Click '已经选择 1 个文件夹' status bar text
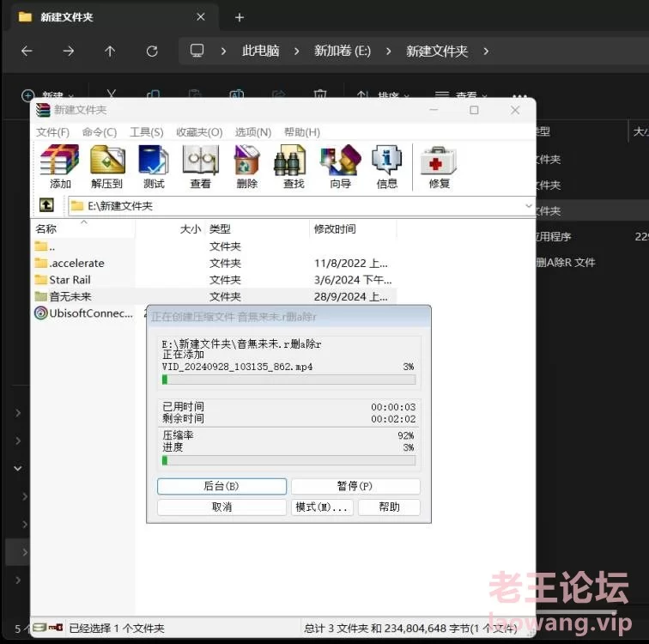Image resolution: width=649 pixels, height=644 pixels. tap(117, 628)
